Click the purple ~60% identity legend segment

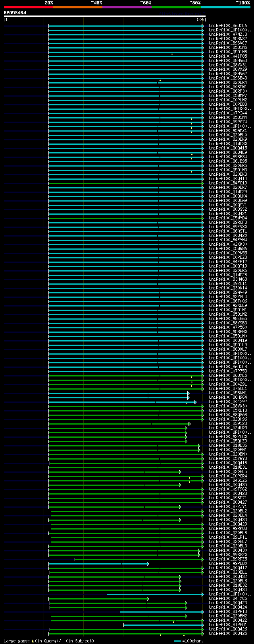pyautogui.click(x=127, y=7)
